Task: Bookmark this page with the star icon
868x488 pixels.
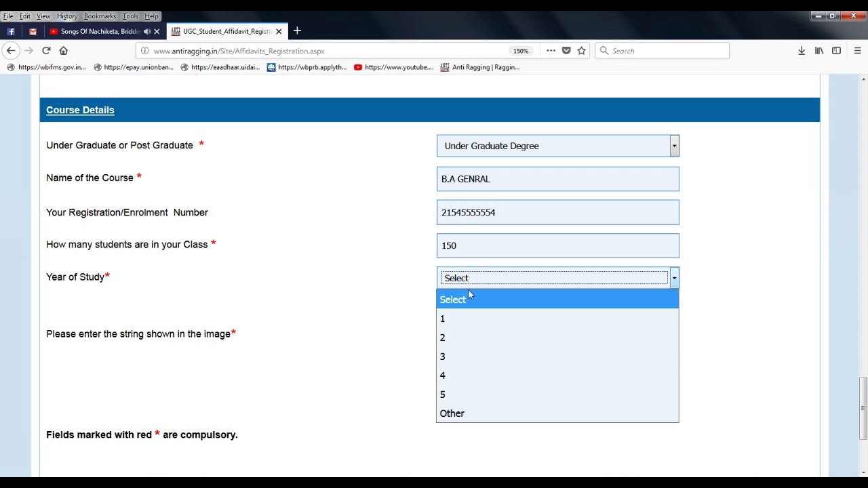Action: tap(581, 51)
